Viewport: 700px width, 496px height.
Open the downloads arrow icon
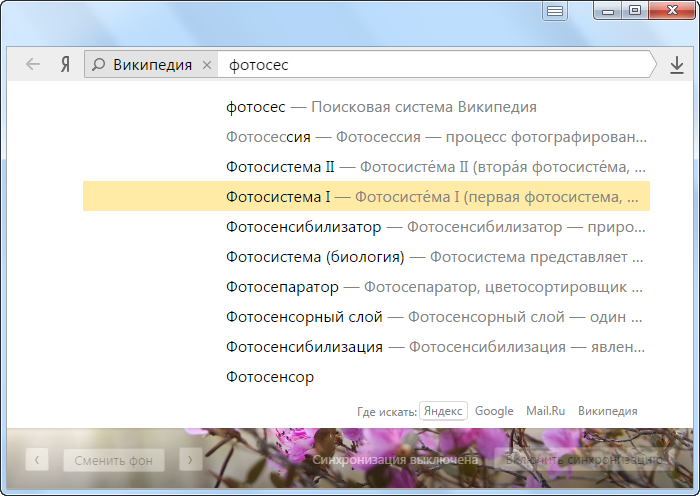pyautogui.click(x=677, y=65)
